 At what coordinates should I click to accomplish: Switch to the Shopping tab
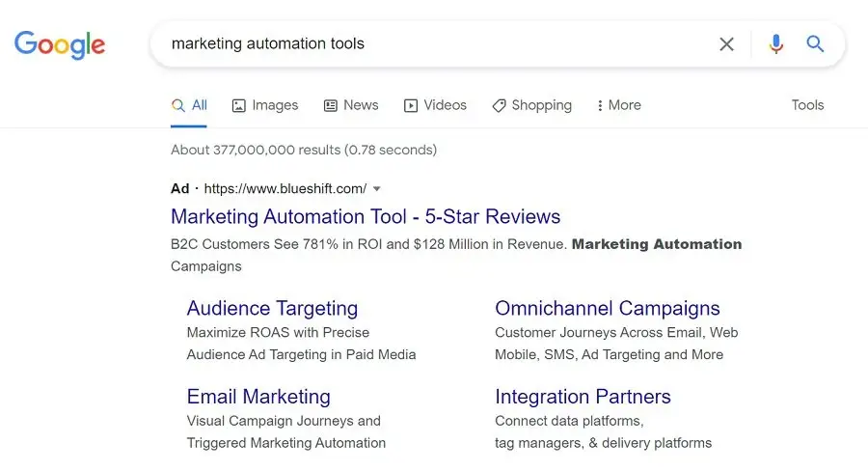tap(532, 105)
